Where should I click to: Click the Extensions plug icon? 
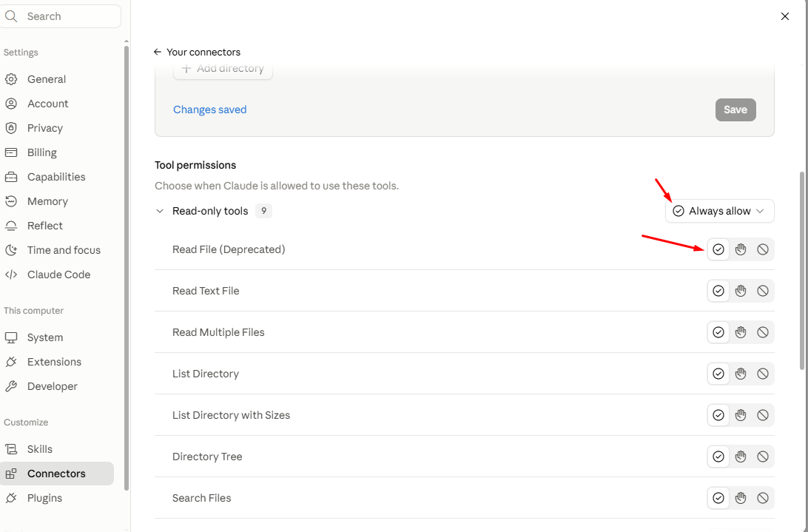11,362
